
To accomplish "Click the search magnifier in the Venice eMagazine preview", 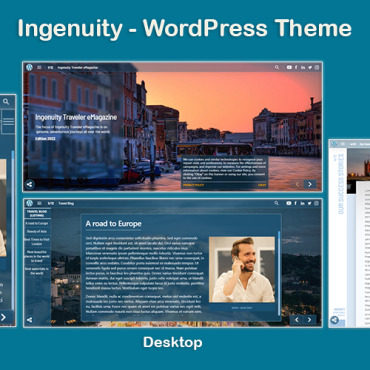I will pos(277,67).
